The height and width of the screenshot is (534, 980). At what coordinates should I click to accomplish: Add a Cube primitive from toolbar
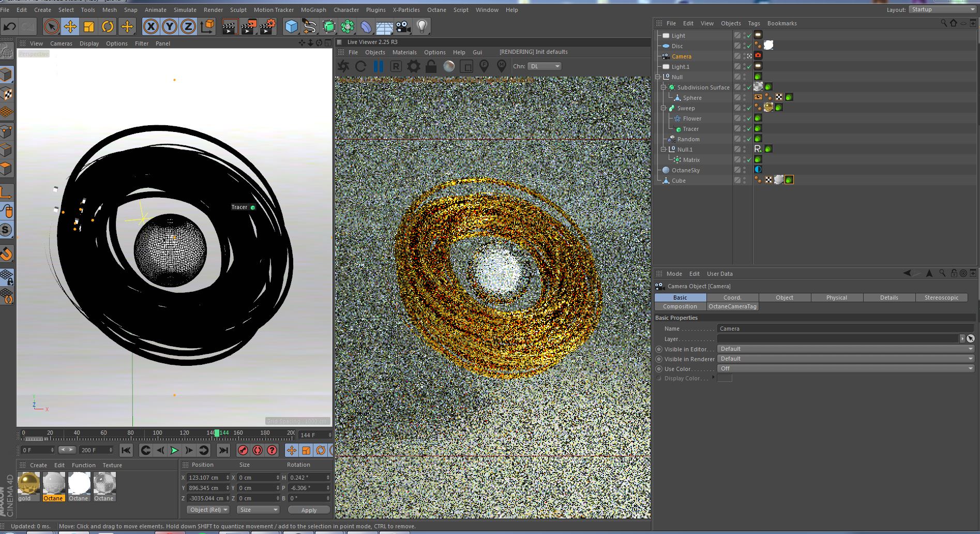[x=292, y=26]
